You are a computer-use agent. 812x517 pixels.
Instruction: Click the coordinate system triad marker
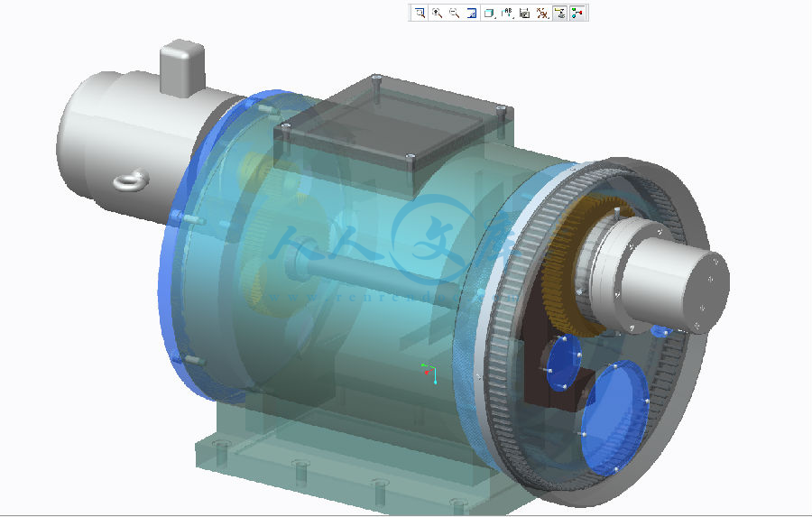[430, 372]
